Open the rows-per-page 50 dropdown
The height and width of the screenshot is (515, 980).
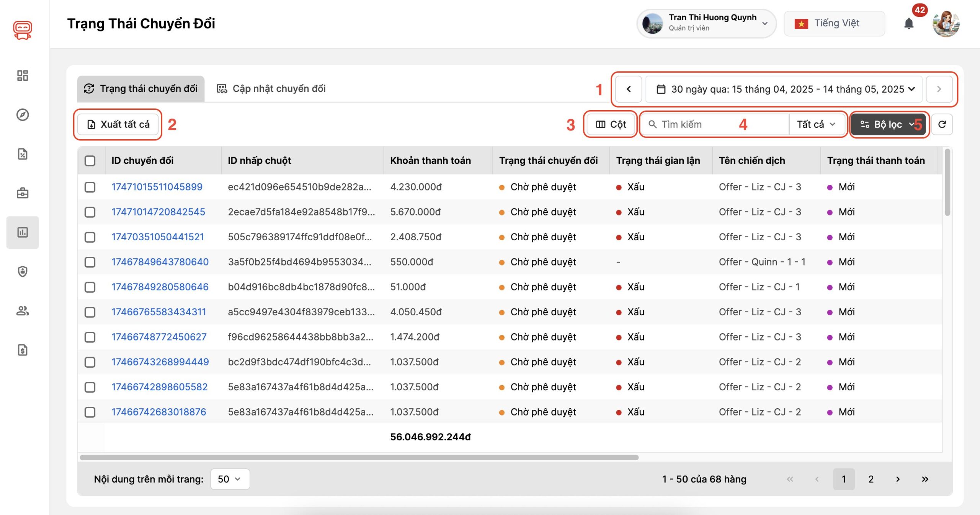(230, 479)
